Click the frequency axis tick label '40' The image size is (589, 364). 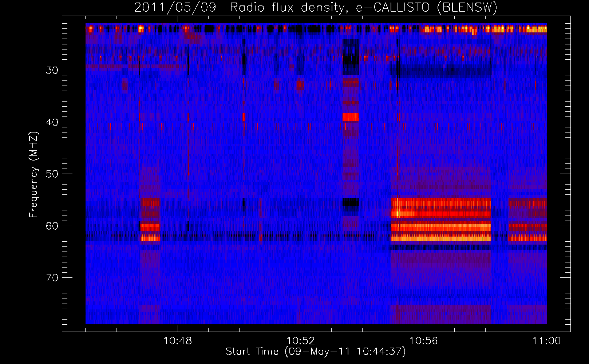[x=52, y=122]
